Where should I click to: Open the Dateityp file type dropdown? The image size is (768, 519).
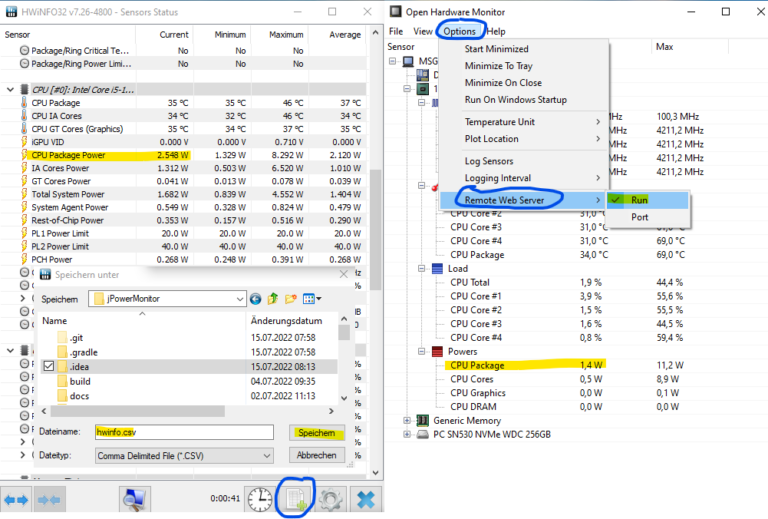pos(267,456)
